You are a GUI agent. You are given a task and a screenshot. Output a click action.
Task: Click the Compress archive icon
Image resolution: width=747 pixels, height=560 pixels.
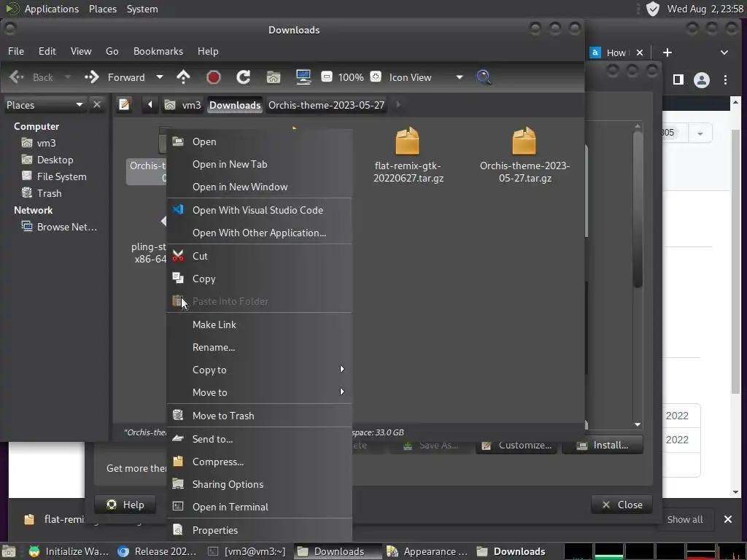click(178, 461)
